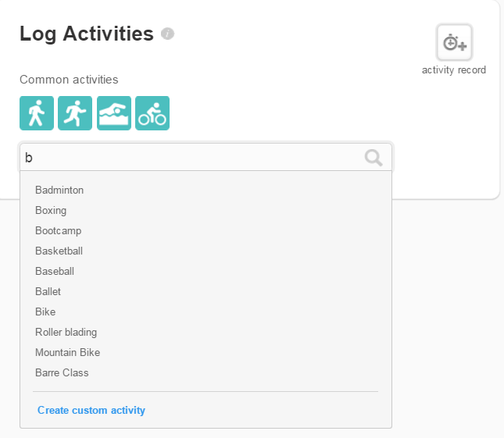
Task: Pick Mountain Bike in the dropdown
Action: 67,352
